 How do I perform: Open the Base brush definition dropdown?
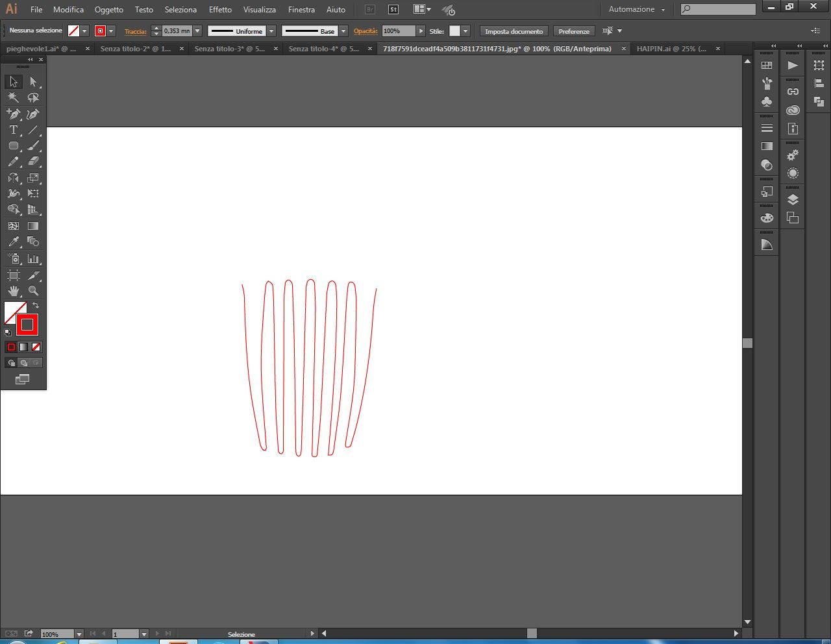point(343,31)
